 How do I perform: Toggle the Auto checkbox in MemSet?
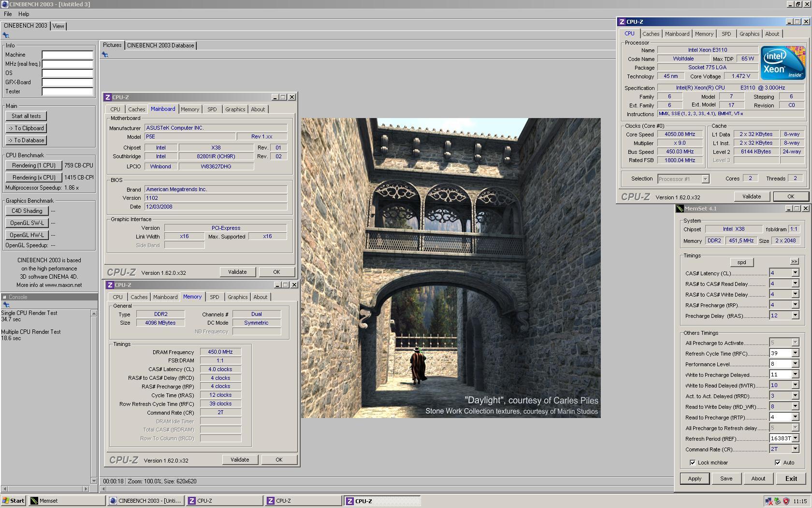pos(777,463)
